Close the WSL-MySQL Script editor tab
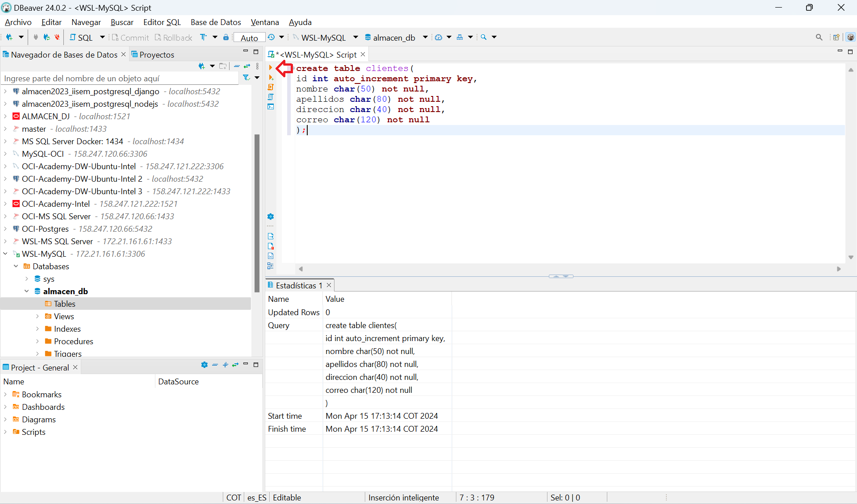 (363, 54)
